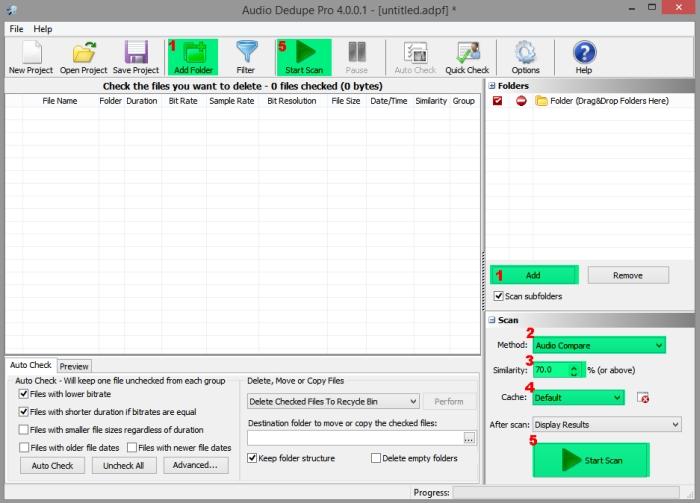This screenshot has height=503, width=700.
Task: Click Add button in Folders panel
Action: click(x=534, y=275)
